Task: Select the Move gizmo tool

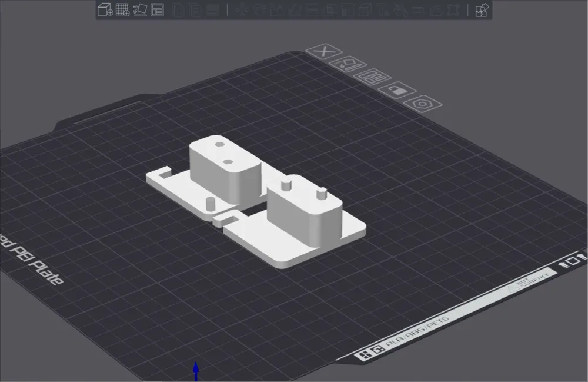Action: 242,10
